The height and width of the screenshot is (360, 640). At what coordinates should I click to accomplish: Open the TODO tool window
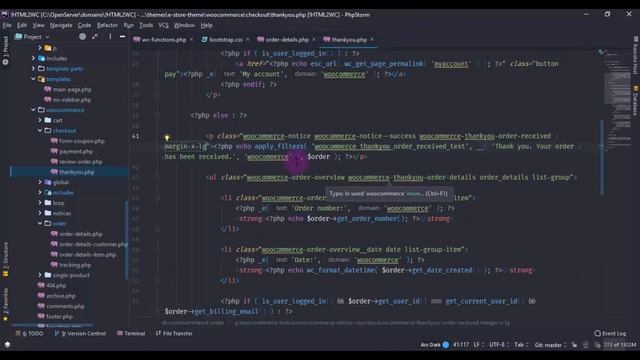(x=30, y=333)
